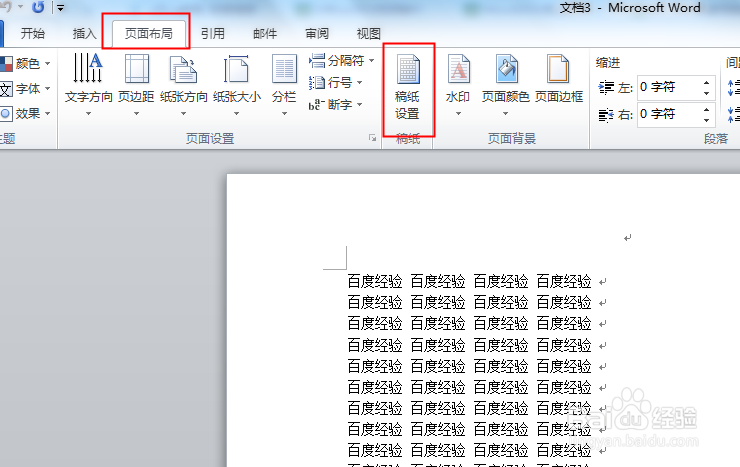The image size is (740, 467).
Task: Click the 行号 line numbers button
Action: tap(336, 83)
